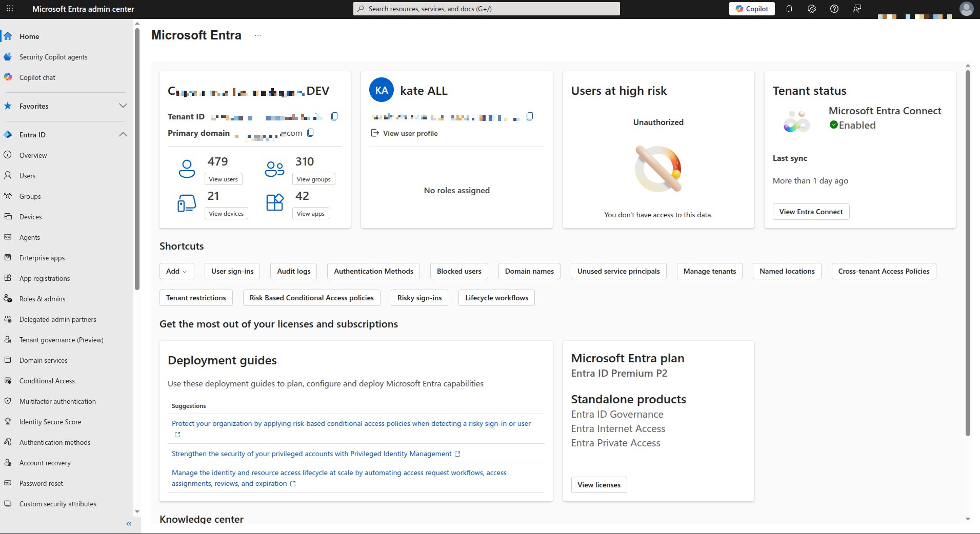Image resolution: width=980 pixels, height=534 pixels.
Task: Select App registrations in the navigation
Action: pyautogui.click(x=45, y=278)
